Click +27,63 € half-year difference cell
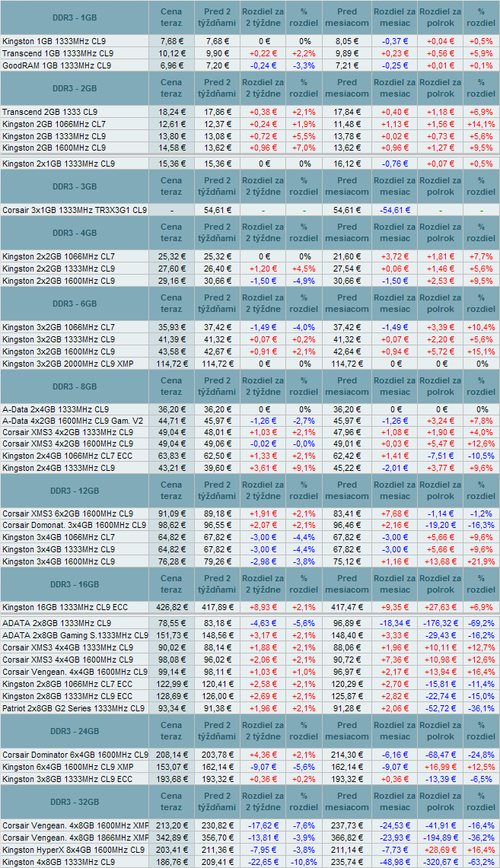The height and width of the screenshot is (868, 500). [440, 607]
